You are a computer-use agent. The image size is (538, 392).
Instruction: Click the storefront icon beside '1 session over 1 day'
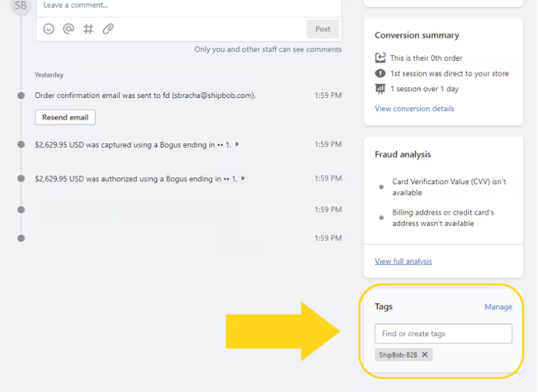380,89
